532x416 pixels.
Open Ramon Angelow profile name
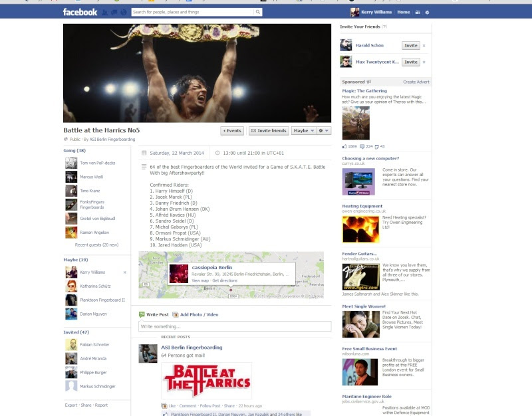click(x=94, y=233)
